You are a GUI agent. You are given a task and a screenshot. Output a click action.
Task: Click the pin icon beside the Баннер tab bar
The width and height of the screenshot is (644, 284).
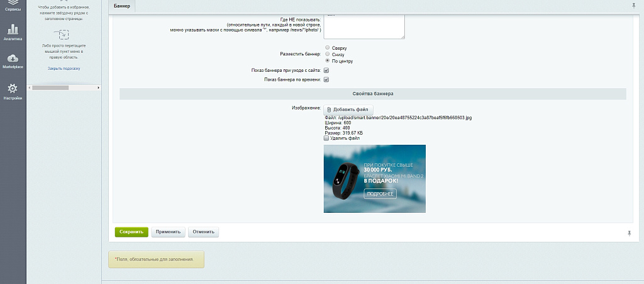[x=633, y=5]
